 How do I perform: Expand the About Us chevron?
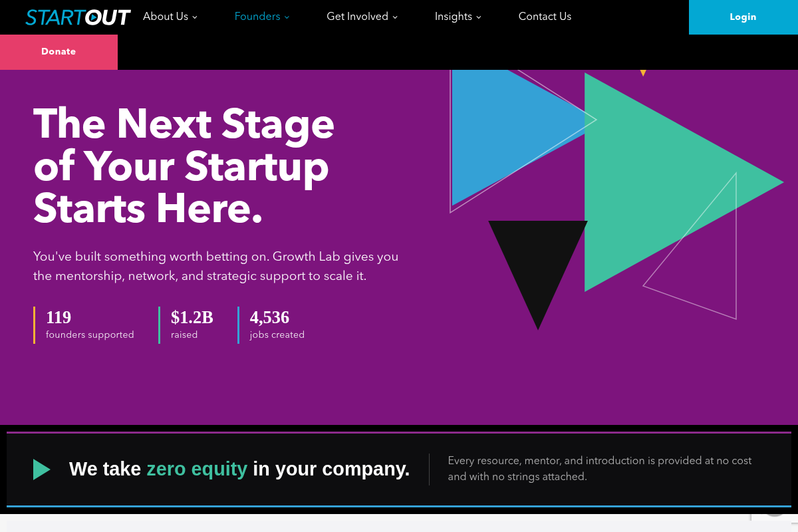tap(195, 17)
